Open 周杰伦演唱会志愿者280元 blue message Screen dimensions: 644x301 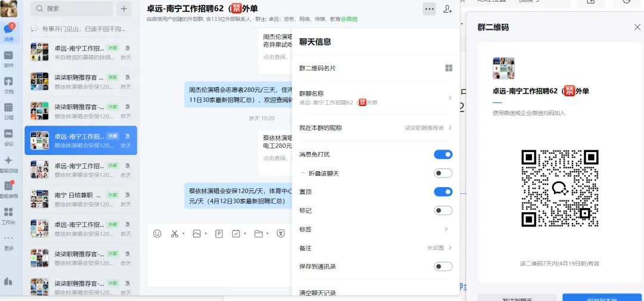pyautogui.click(x=238, y=94)
